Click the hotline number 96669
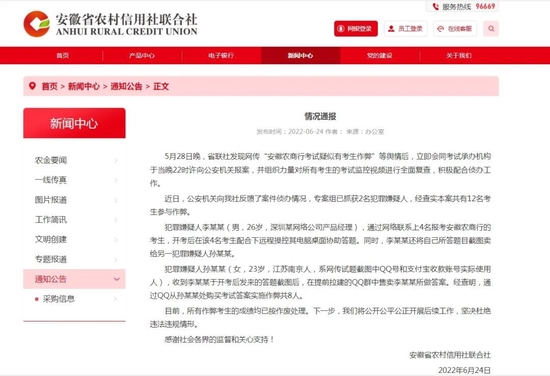 (x=485, y=6)
